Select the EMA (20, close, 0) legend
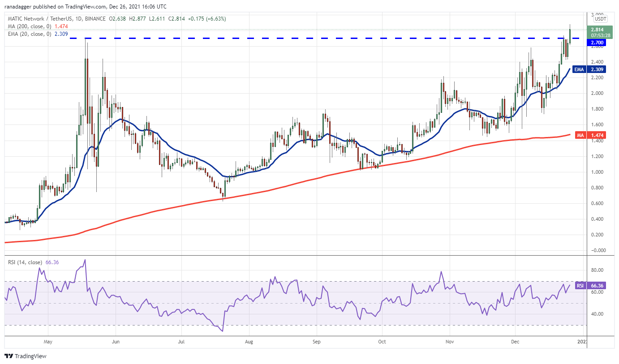Viewport: 619px width, 364px height. [x=28, y=34]
